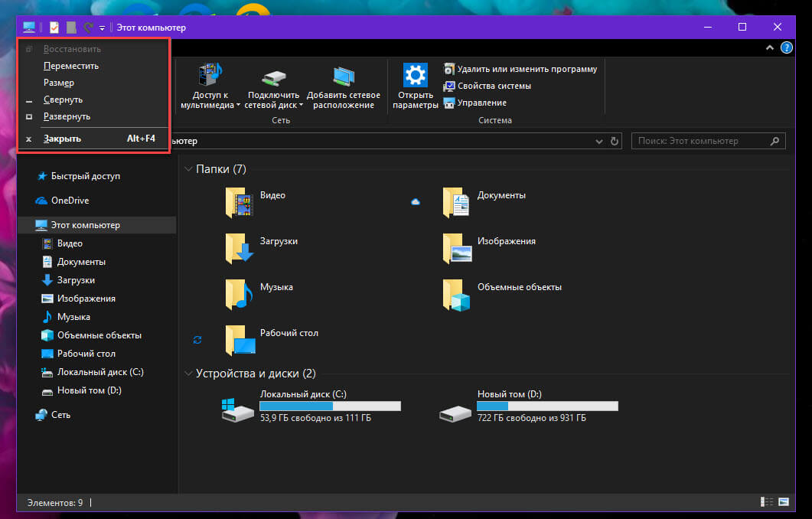Image resolution: width=812 pixels, height=519 pixels.
Task: Click the New folder quick access icon
Action: [x=71, y=28]
